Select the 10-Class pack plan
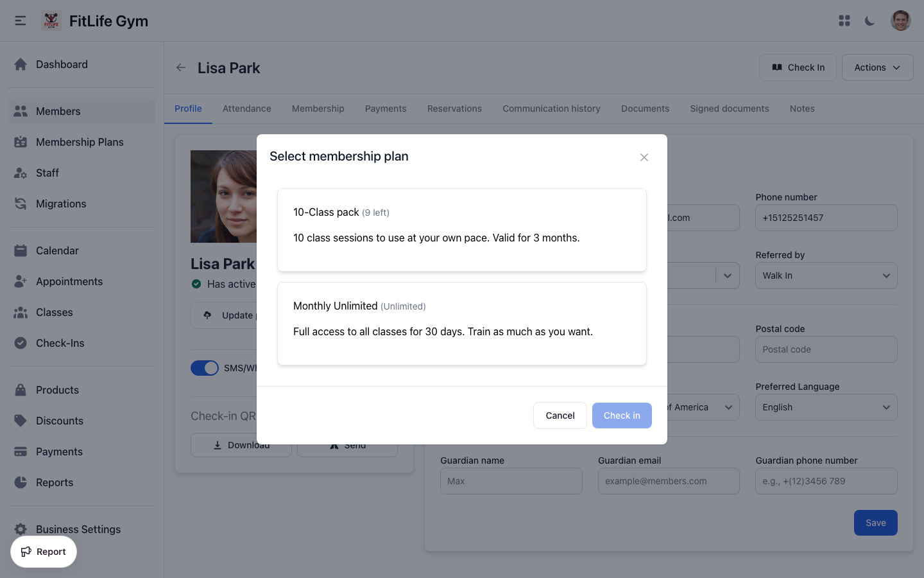 tap(461, 229)
